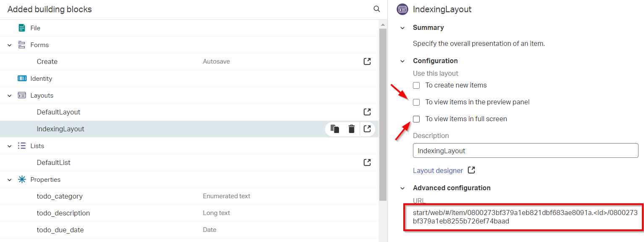Open DefaultList via its external link icon
The image size is (644, 242).
tap(367, 162)
